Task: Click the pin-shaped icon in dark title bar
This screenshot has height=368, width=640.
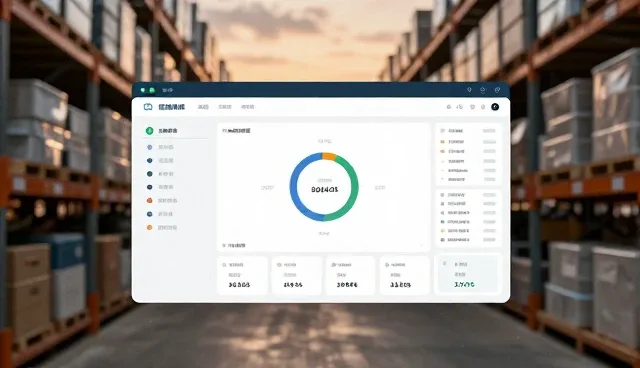Action: [x=469, y=89]
